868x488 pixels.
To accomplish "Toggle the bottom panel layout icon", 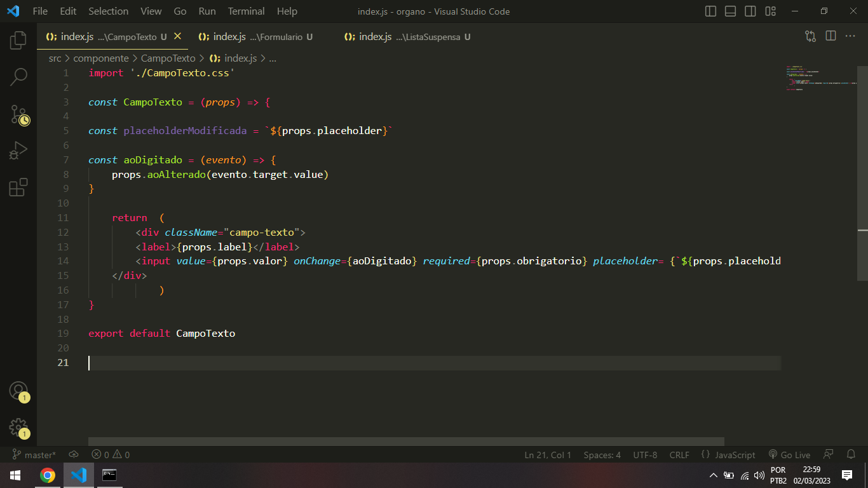I will [x=731, y=11].
